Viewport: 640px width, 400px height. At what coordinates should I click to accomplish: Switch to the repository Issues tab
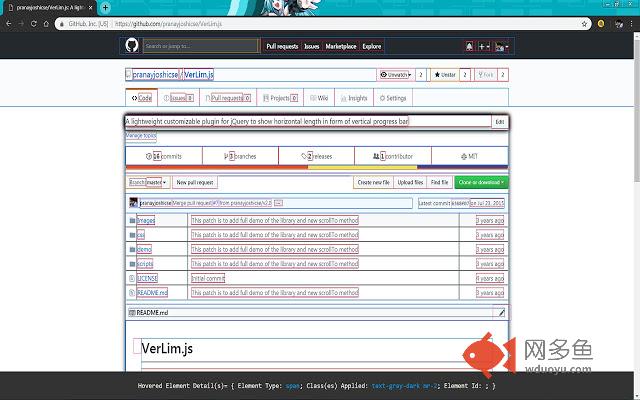pyautogui.click(x=178, y=98)
